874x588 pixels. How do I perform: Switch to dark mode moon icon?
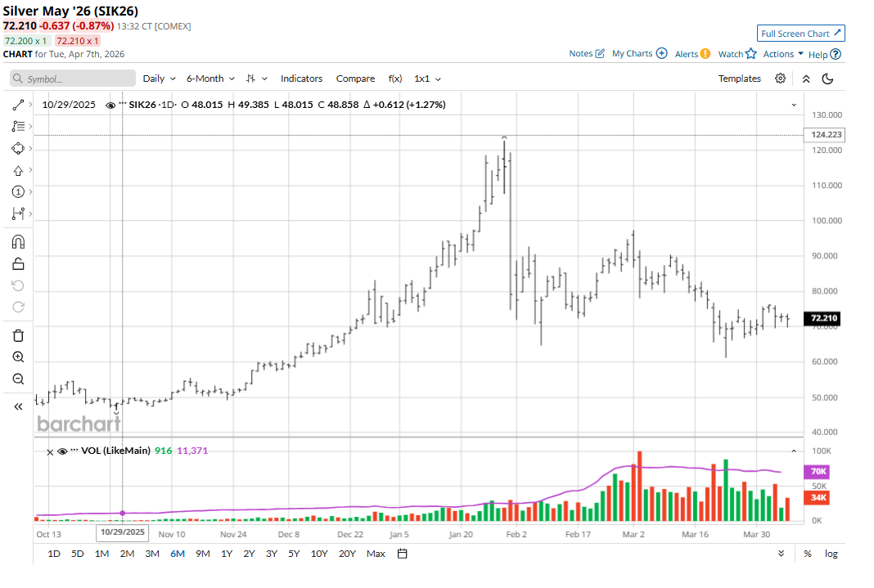pos(827,79)
